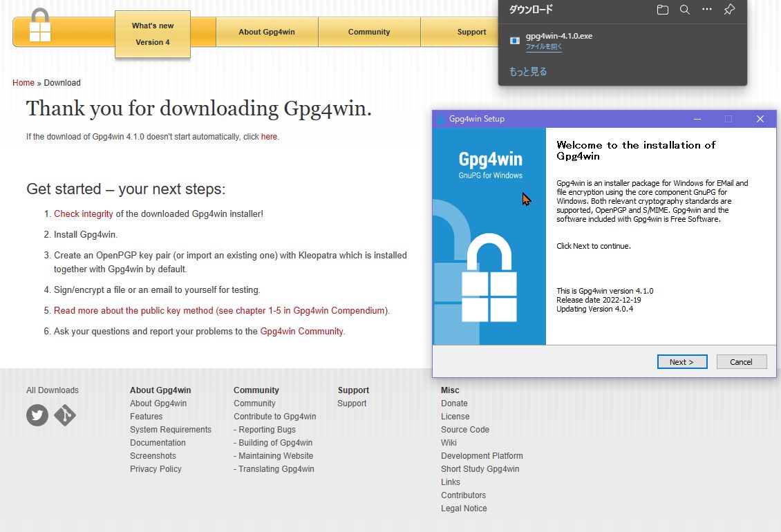Open the About Gpg4win navigation tab
The width and height of the screenshot is (781, 532).
267,32
